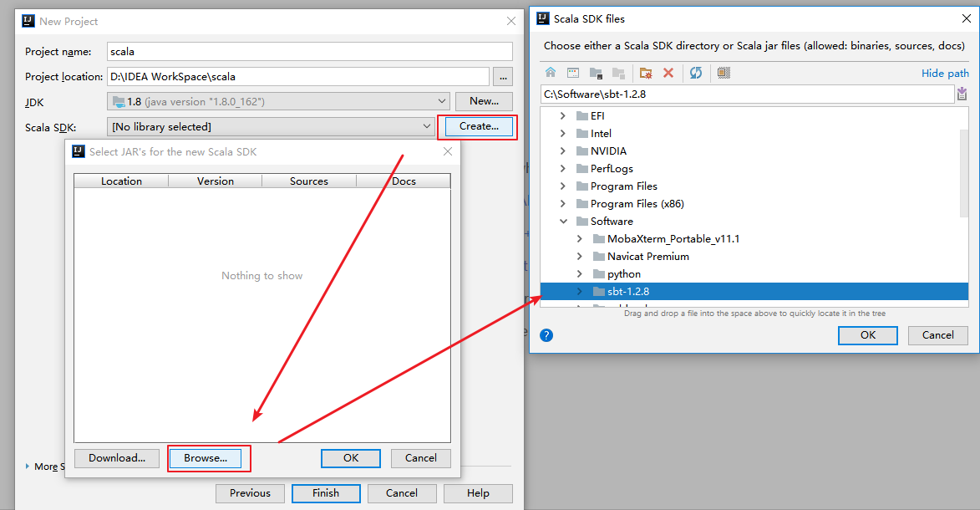The height and width of the screenshot is (510, 980).
Task: Click the blue help question mark icon
Action: [x=546, y=335]
